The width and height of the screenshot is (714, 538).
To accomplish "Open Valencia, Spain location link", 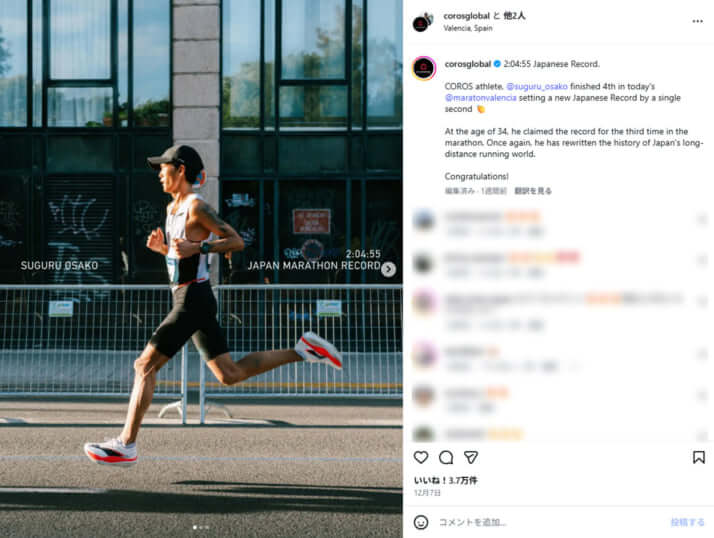I will pos(468,28).
